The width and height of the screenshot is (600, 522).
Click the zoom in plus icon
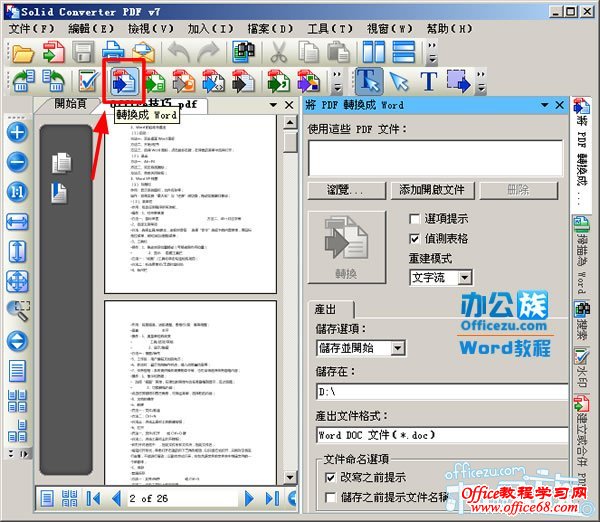pyautogui.click(x=17, y=133)
